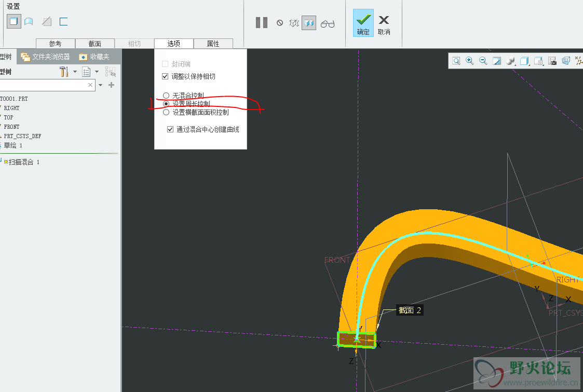The image size is (583, 392).
Task: Expand the search field dropdown arrow
Action: coord(100,85)
